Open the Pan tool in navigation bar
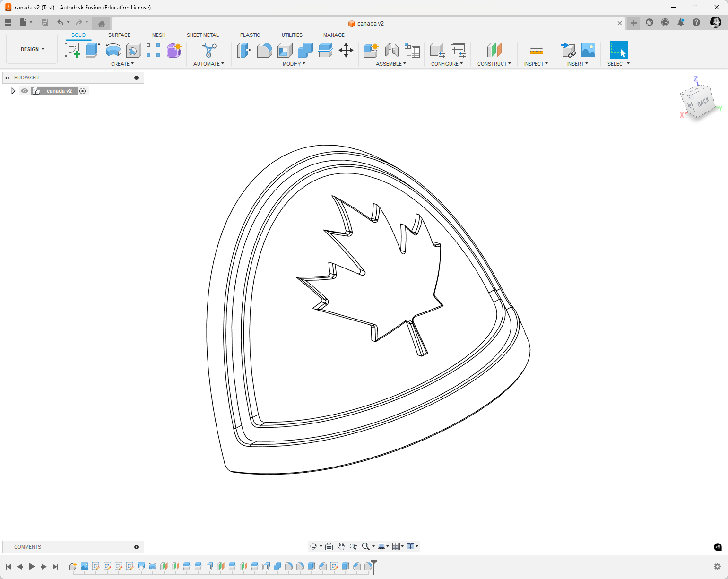 pos(341,546)
